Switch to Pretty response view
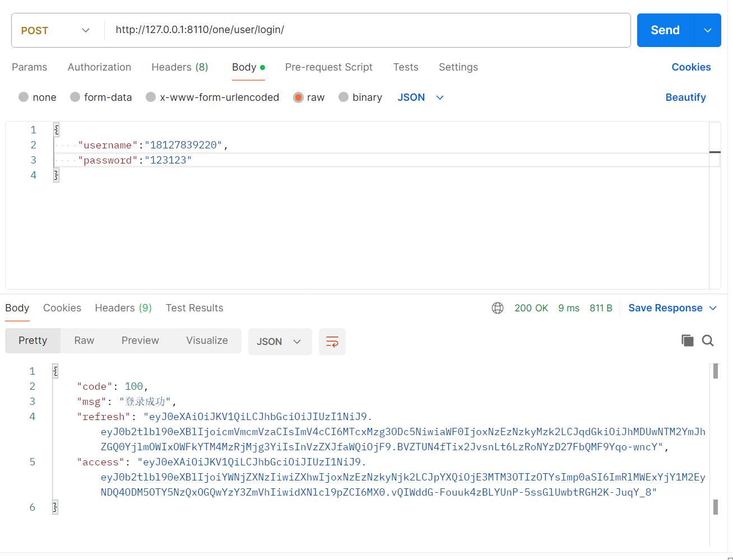733x560 pixels. coord(33,340)
